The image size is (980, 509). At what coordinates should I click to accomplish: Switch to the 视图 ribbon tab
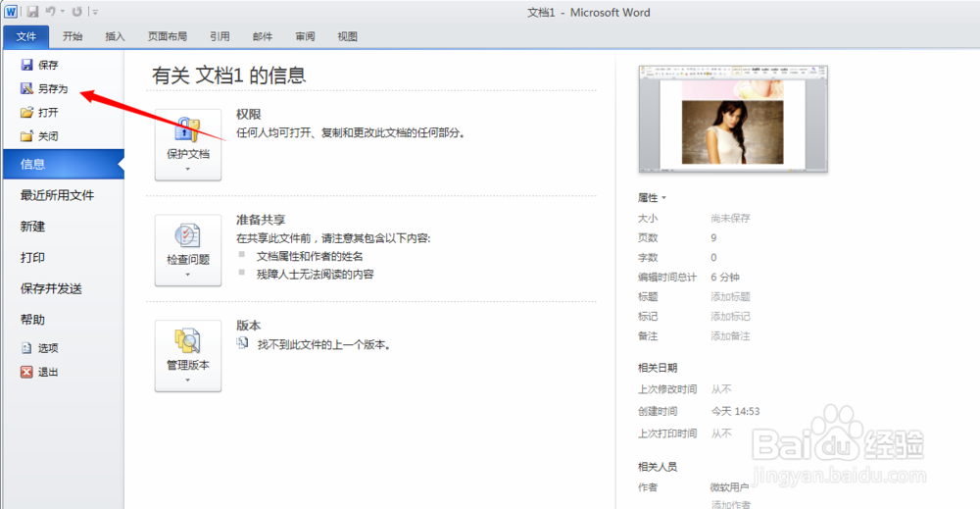pyautogui.click(x=348, y=36)
